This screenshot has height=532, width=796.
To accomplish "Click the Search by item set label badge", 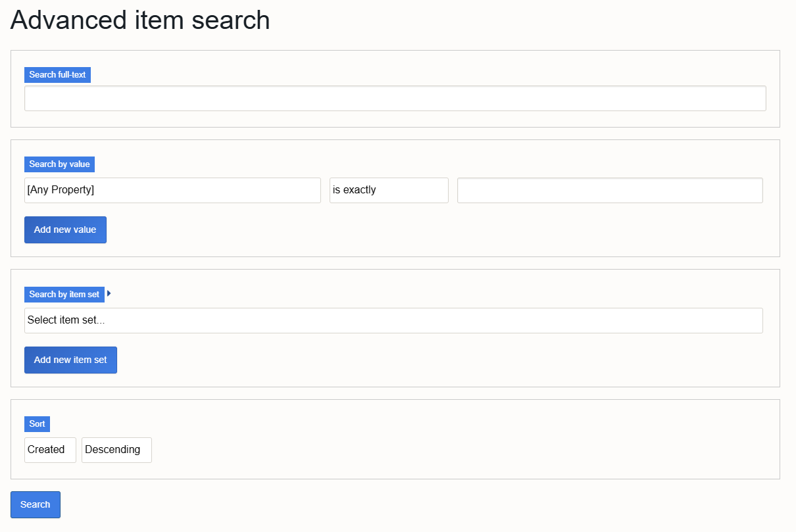I will click(x=64, y=294).
